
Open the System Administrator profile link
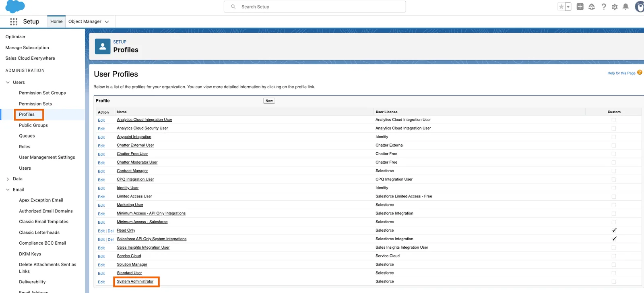tap(135, 281)
